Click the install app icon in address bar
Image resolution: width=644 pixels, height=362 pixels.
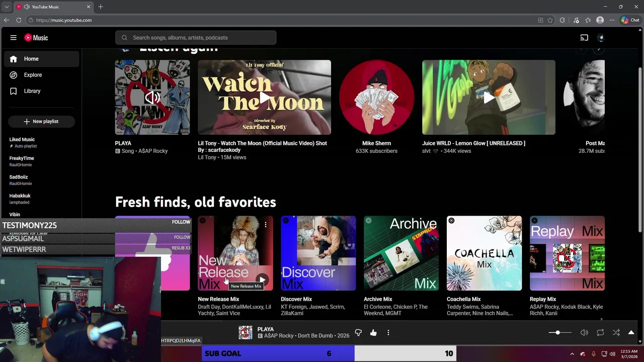click(x=540, y=20)
